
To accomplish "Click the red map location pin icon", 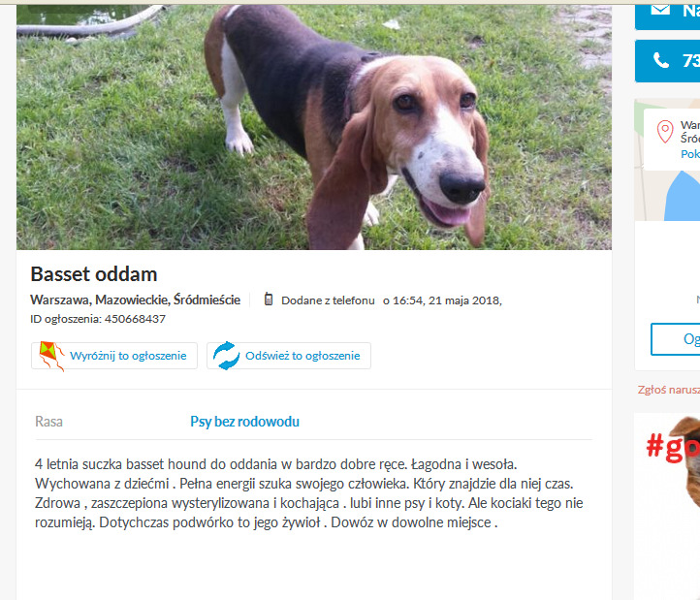I will point(665,132).
